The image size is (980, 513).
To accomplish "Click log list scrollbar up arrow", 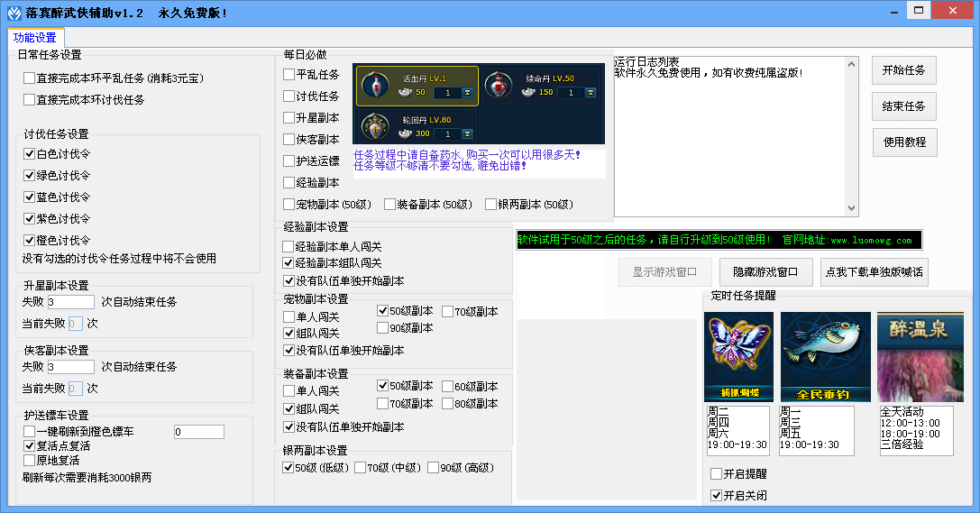I will (x=851, y=64).
